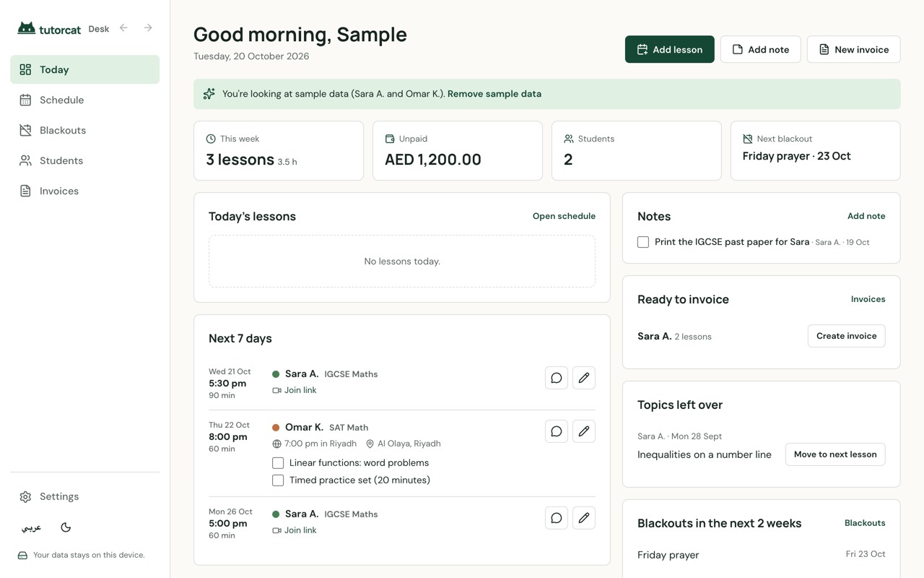This screenshot has height=578, width=924.
Task: Edit Sara A. Mon 26 Oct lesson
Action: [x=584, y=518]
